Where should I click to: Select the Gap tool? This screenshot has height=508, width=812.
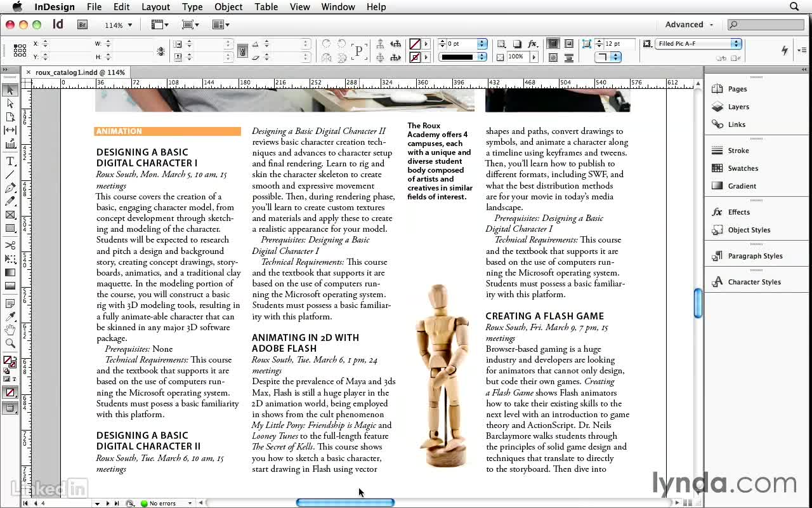pyautogui.click(x=10, y=130)
